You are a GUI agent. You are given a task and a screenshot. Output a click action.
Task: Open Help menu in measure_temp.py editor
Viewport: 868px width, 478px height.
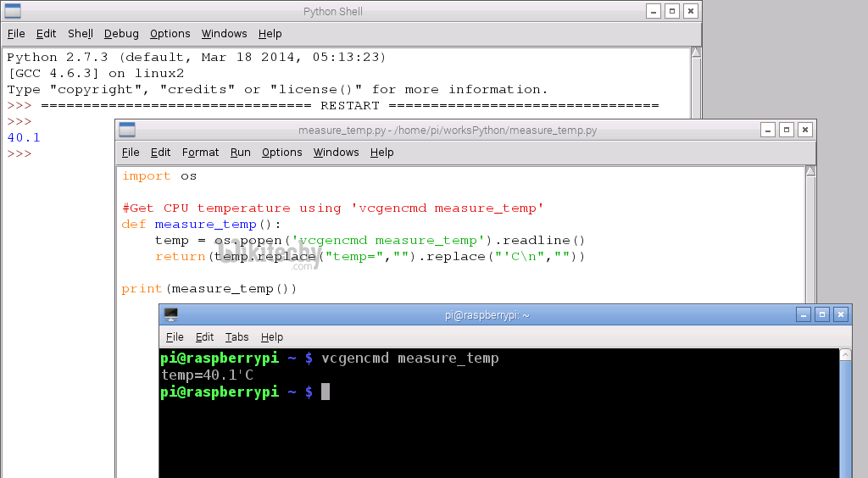click(382, 153)
